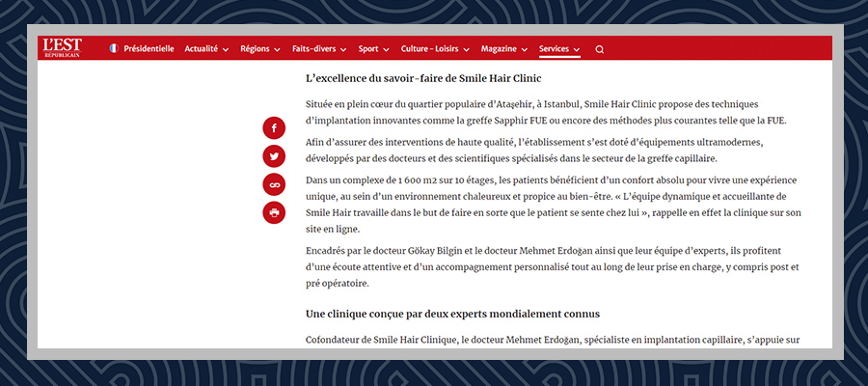Screen dimensions: 868x386
Task: Click heading "L'excellence du savoir-faire de Smile Hair Clinic"
Action: click(x=423, y=78)
